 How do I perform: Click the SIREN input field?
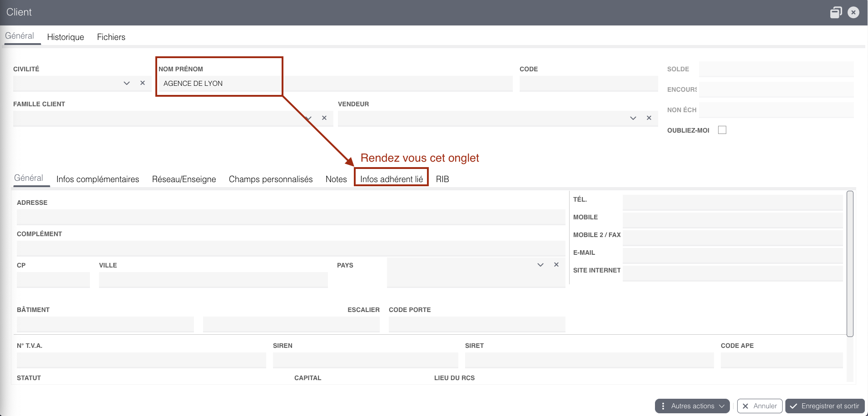[x=366, y=360]
